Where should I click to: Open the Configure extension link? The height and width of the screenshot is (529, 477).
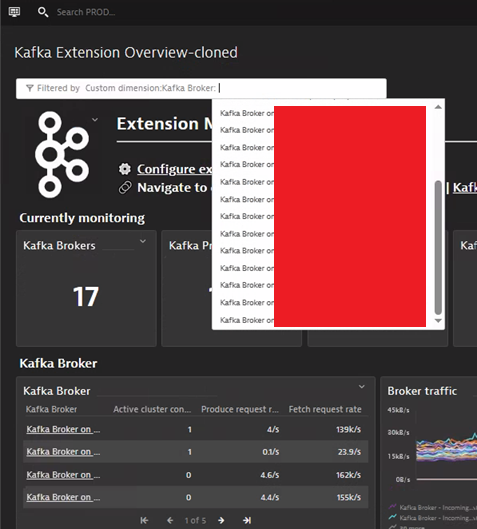(x=174, y=169)
